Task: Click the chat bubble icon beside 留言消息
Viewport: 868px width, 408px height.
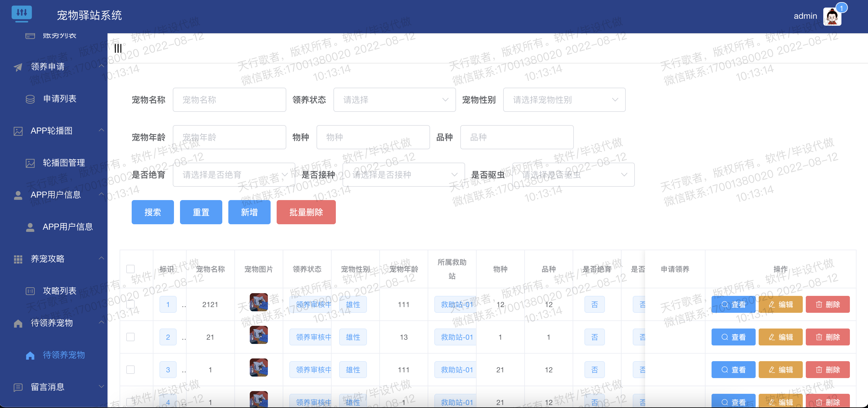Action: pyautogui.click(x=18, y=387)
